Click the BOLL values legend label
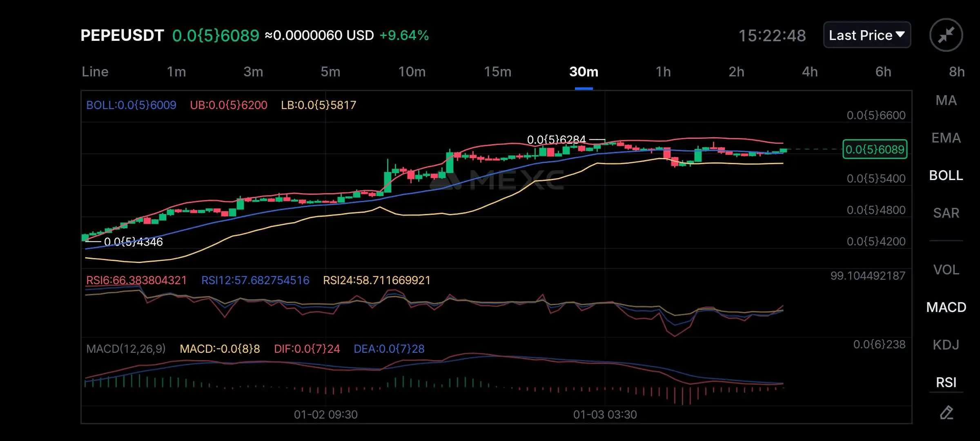The height and width of the screenshot is (441, 980). [131, 105]
